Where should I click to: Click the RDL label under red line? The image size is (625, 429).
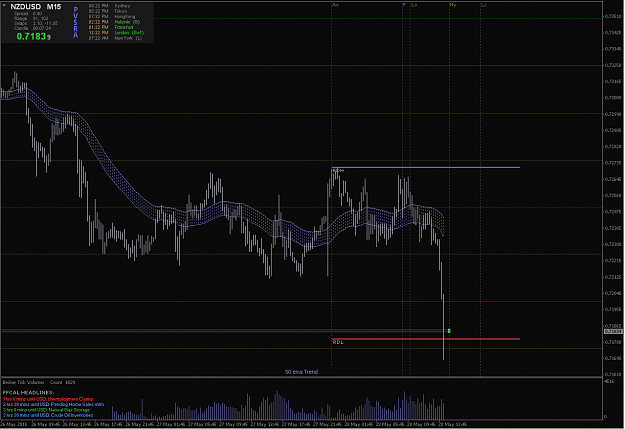click(x=338, y=342)
